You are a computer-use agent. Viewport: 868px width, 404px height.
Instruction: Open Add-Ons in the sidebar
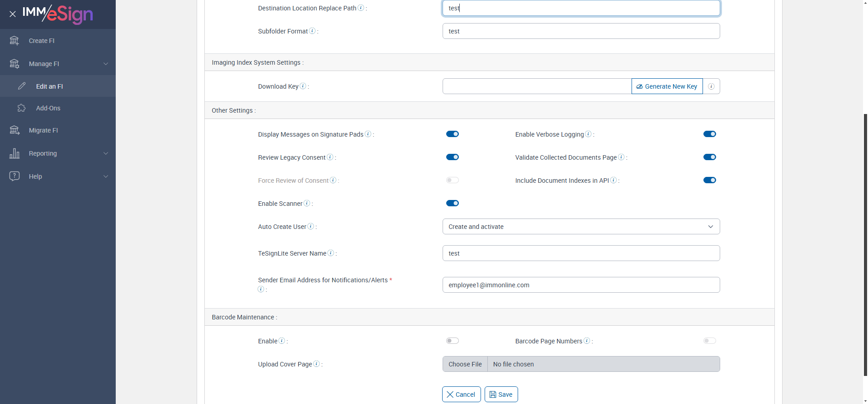click(x=48, y=108)
